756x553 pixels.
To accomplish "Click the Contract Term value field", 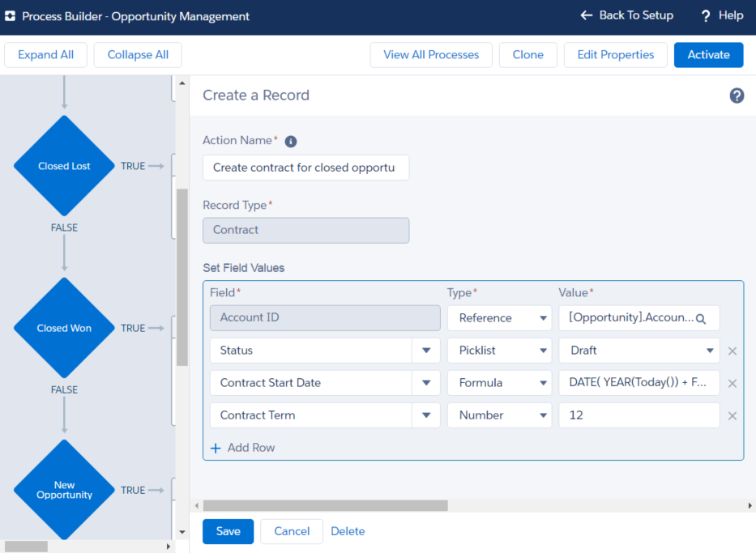I will coord(639,415).
